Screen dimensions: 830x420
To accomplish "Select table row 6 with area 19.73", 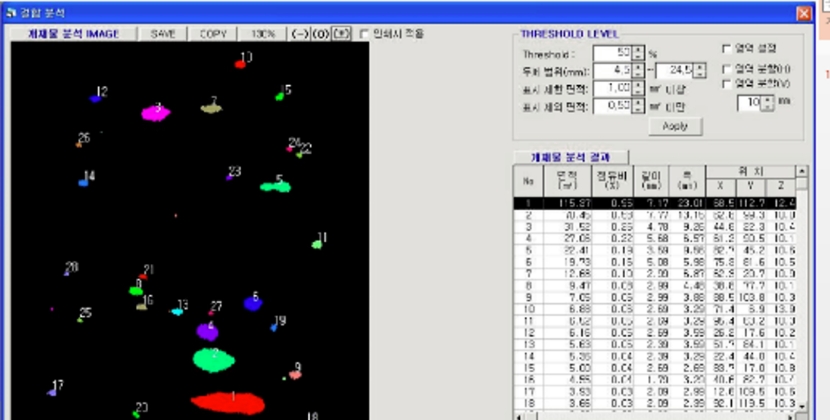I will pos(655,262).
